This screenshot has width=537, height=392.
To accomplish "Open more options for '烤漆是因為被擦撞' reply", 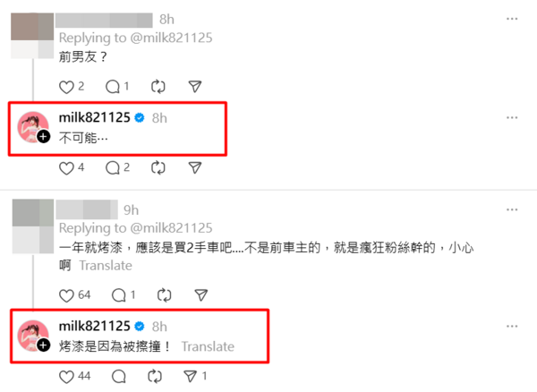I will (x=512, y=326).
